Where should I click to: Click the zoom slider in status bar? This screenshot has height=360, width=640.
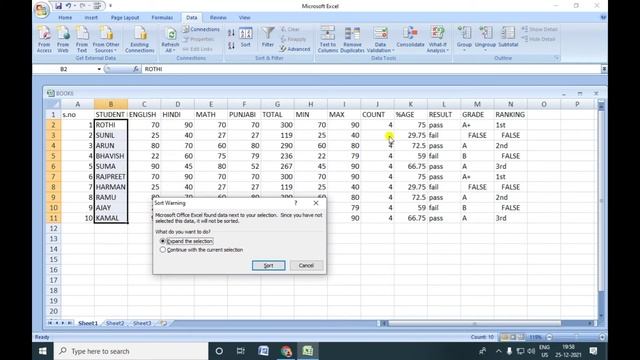[576, 337]
